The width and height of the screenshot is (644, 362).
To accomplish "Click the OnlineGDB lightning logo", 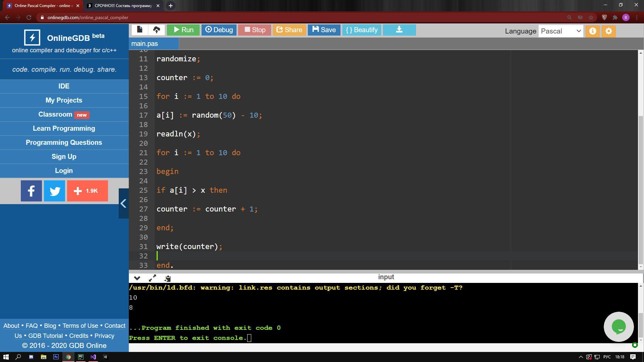I will 32,38.
